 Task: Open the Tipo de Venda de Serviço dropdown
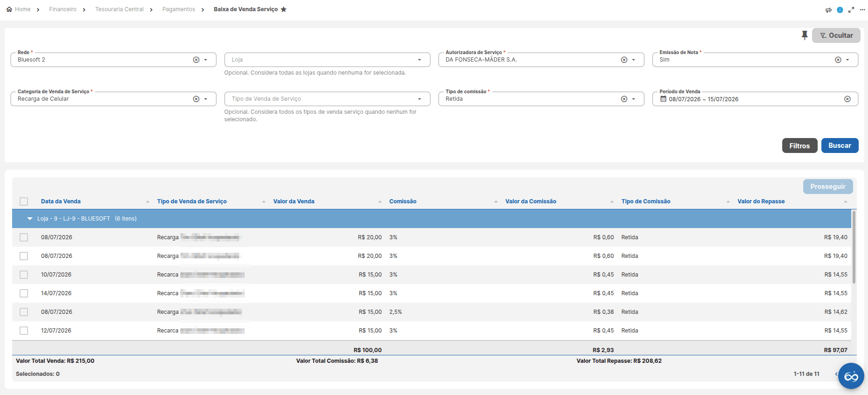point(420,99)
